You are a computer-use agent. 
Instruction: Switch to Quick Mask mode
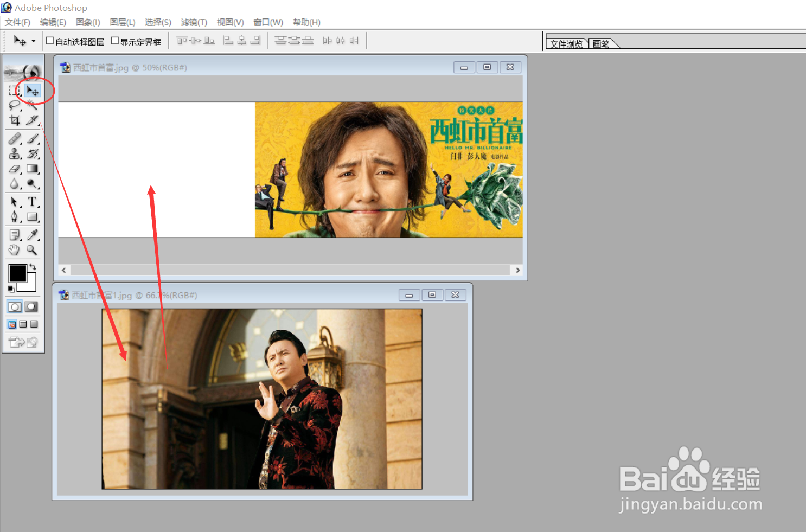point(31,307)
